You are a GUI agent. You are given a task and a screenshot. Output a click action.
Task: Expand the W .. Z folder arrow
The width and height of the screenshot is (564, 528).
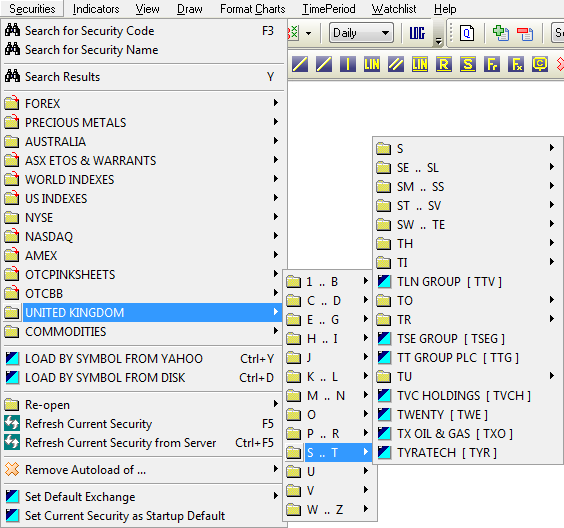(366, 508)
